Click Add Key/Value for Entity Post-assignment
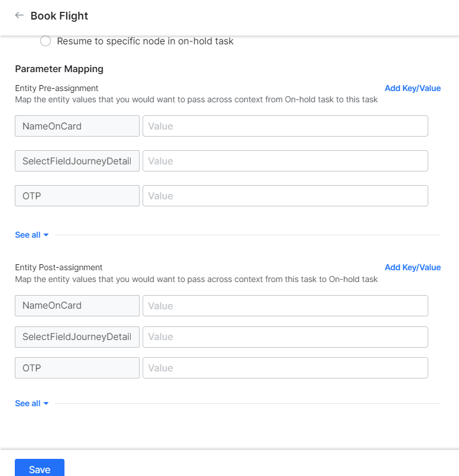 click(412, 267)
